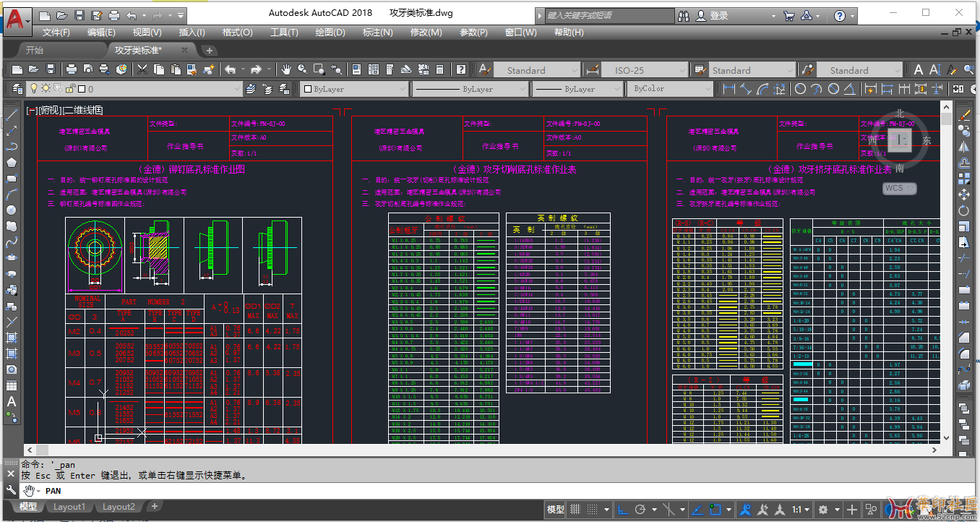Select the Rotate modify tool
The image size is (980, 522).
964,210
